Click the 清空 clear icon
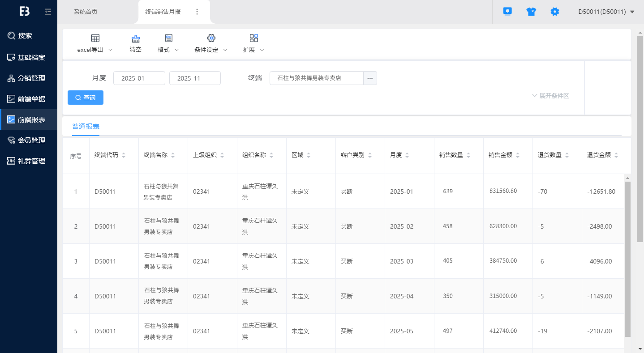This screenshot has width=644, height=353. pos(135,38)
